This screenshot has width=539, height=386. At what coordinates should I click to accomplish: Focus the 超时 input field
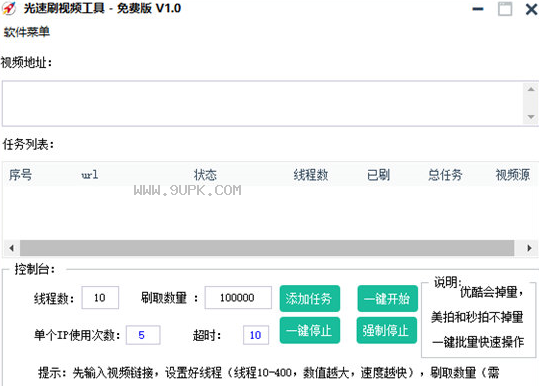pyautogui.click(x=256, y=335)
